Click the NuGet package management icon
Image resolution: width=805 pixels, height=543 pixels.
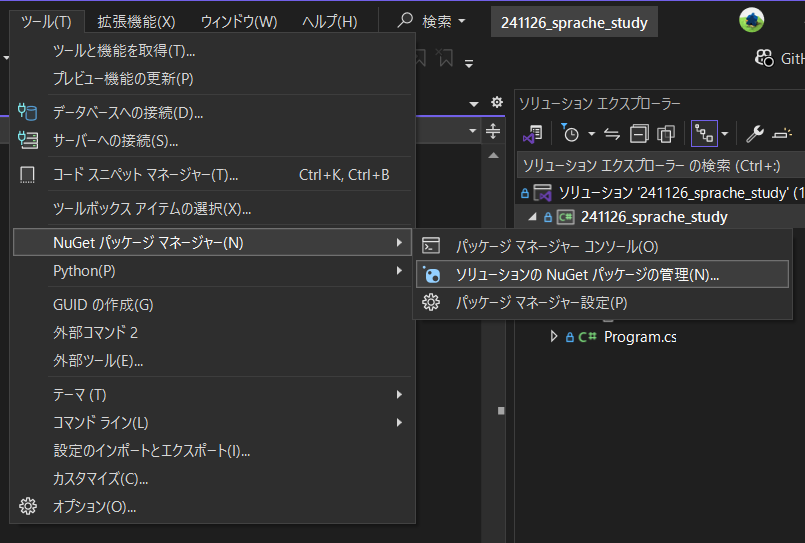pos(432,275)
